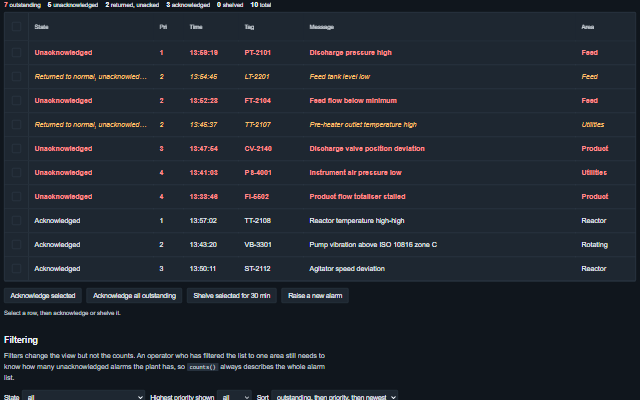This screenshot has width=640, height=400.
Task: Click time 13:43:20 in Rotating row
Action: tap(203, 244)
